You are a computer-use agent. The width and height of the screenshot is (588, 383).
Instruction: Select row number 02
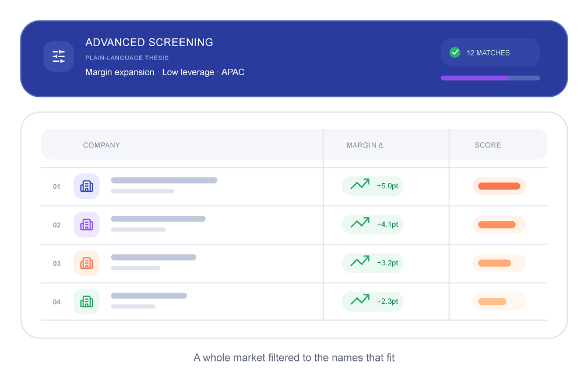57,225
